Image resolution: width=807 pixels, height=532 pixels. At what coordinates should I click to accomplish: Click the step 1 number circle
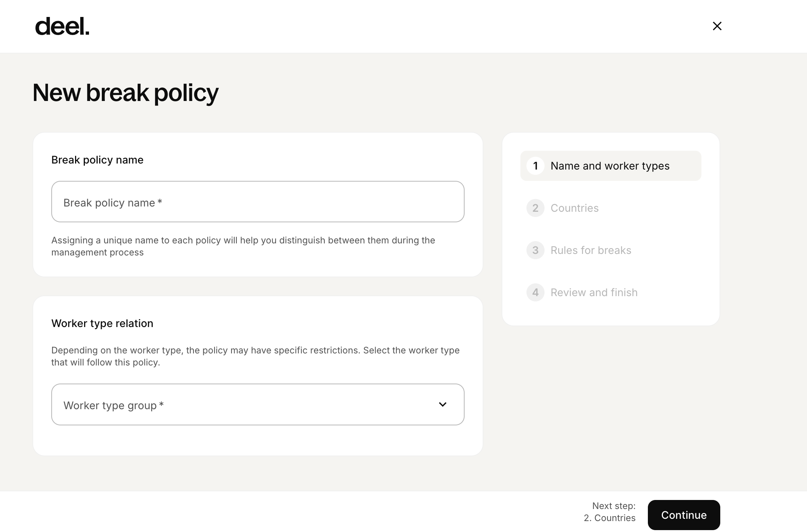535,166
